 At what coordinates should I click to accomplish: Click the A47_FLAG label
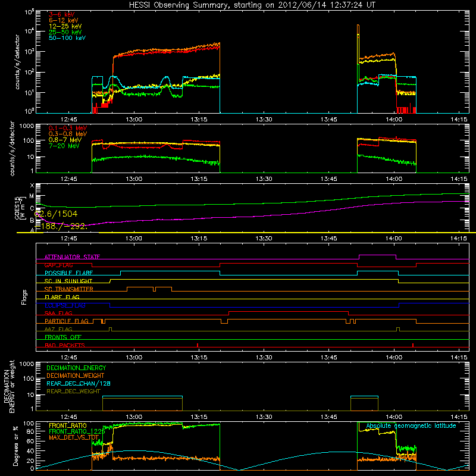coord(58,329)
